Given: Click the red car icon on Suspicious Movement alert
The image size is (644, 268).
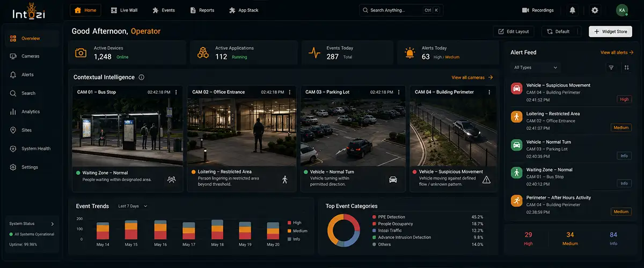Looking at the screenshot, I should click(x=516, y=88).
